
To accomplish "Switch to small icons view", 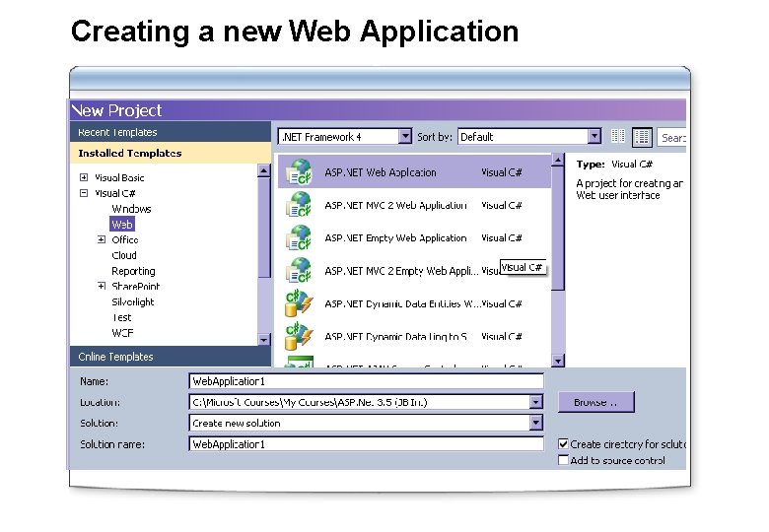I will (618, 136).
